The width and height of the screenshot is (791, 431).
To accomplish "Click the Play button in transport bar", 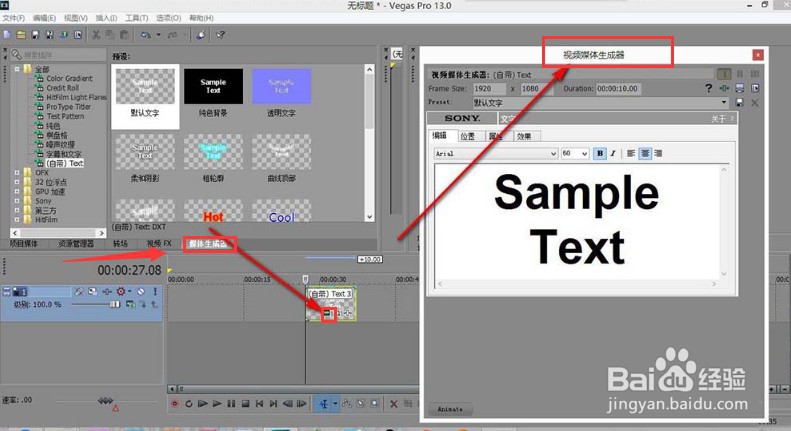I will point(217,404).
